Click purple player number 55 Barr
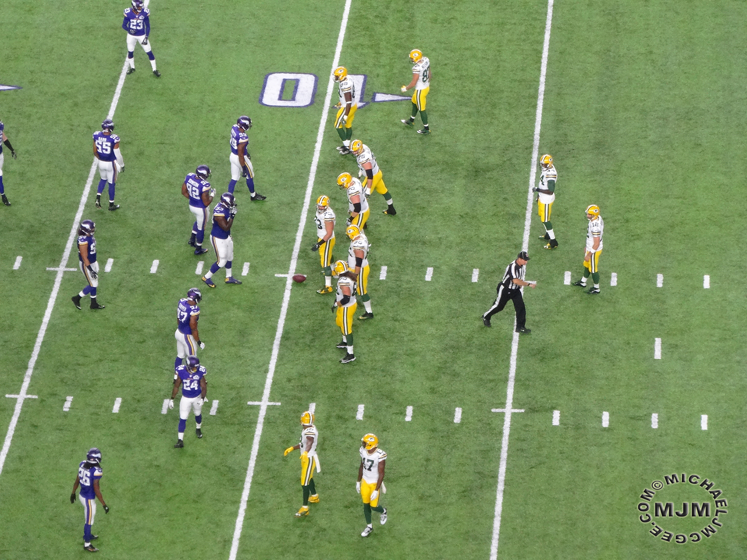 [x=107, y=162]
